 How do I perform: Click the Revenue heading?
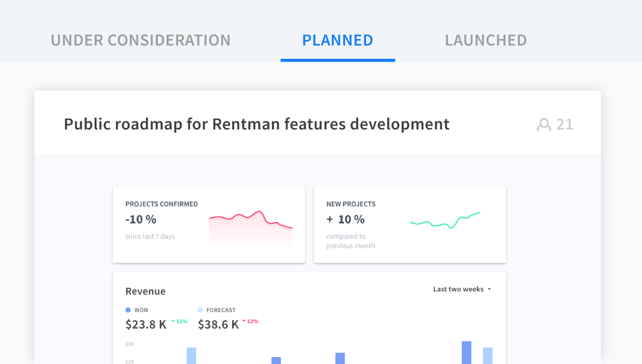146,291
